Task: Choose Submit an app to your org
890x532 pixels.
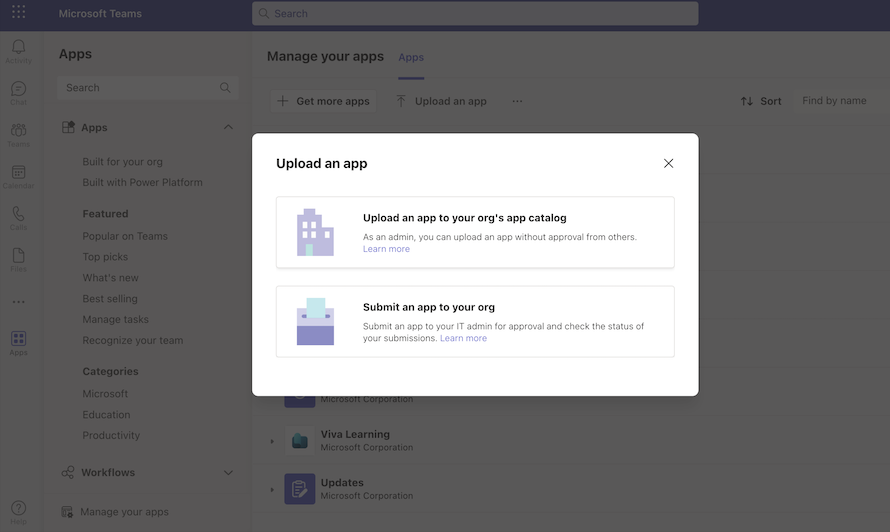Action: pos(475,321)
